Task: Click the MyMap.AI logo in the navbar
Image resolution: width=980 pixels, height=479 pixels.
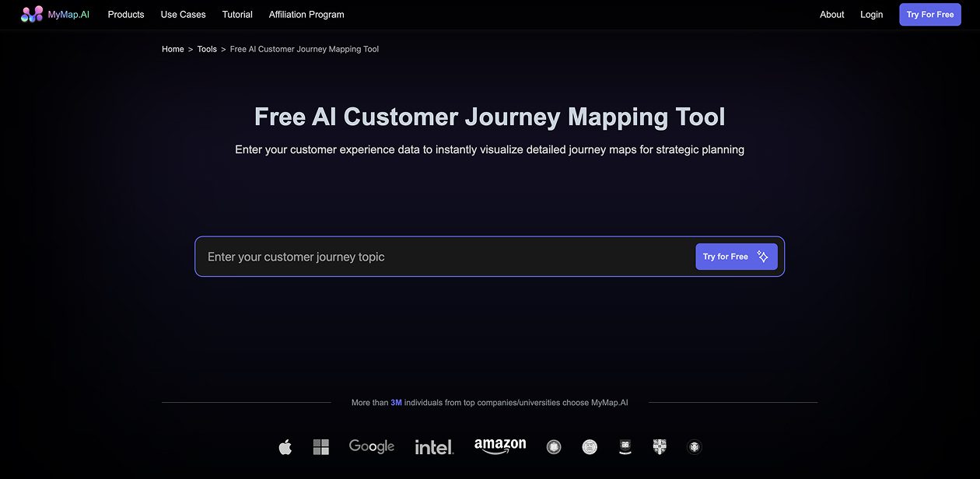Action: click(x=54, y=14)
